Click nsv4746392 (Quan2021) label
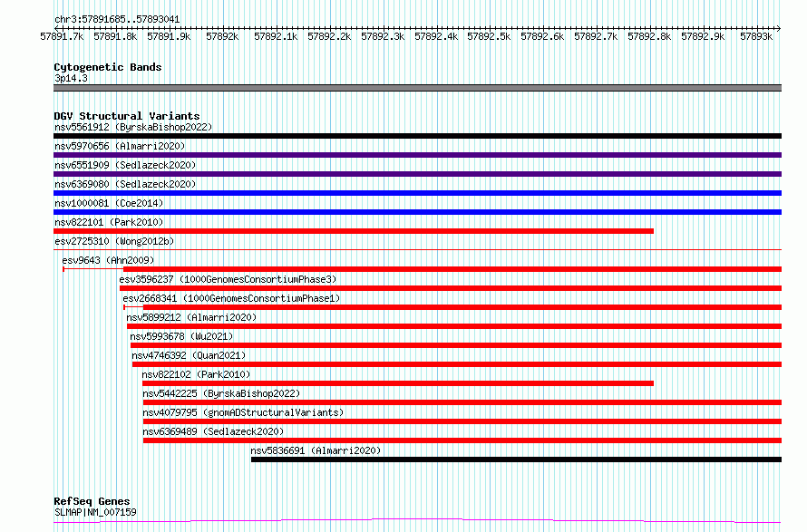 pos(189,355)
